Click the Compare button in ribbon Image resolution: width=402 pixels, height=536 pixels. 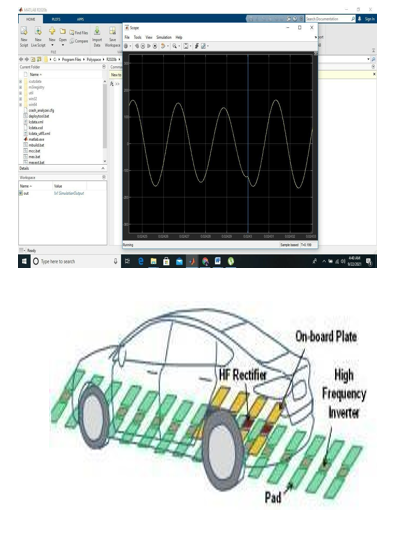[x=79, y=41]
